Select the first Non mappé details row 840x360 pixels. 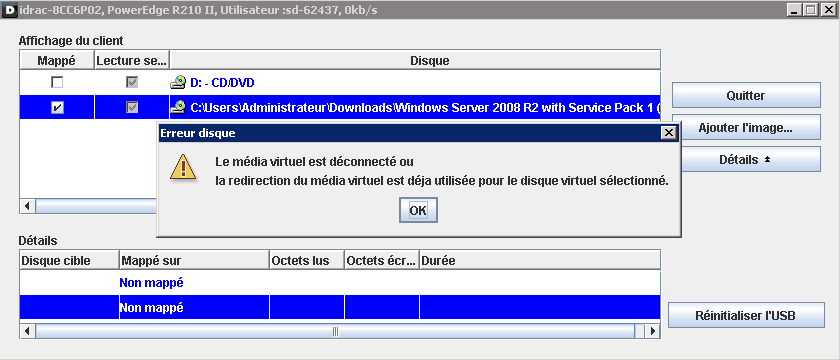[340, 282]
